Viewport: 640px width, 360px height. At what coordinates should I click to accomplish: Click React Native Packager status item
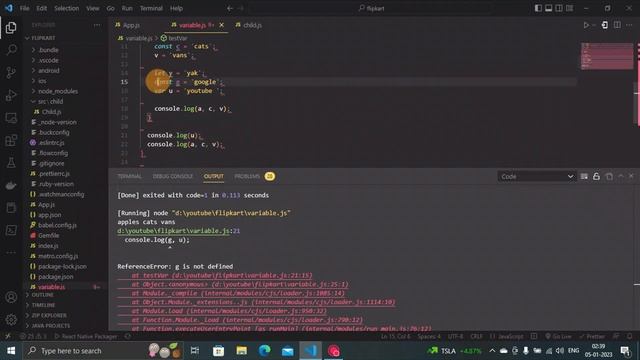[x=86, y=336]
